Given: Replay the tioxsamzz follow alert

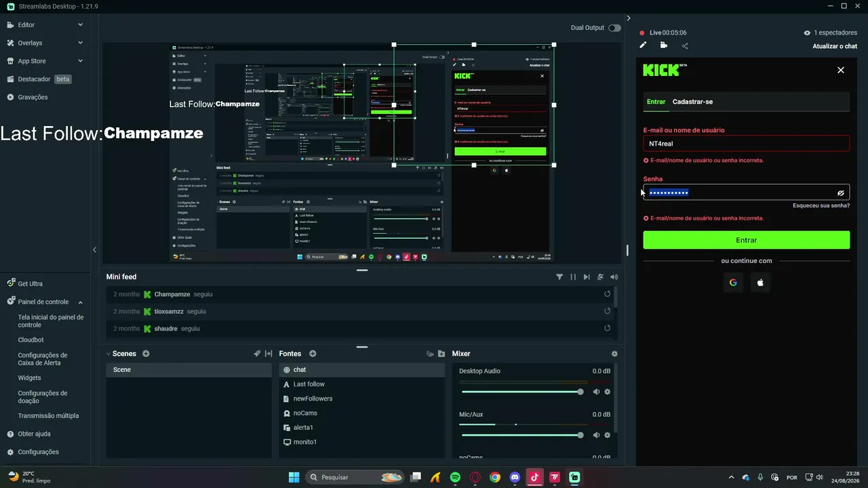Looking at the screenshot, I should click(x=608, y=311).
